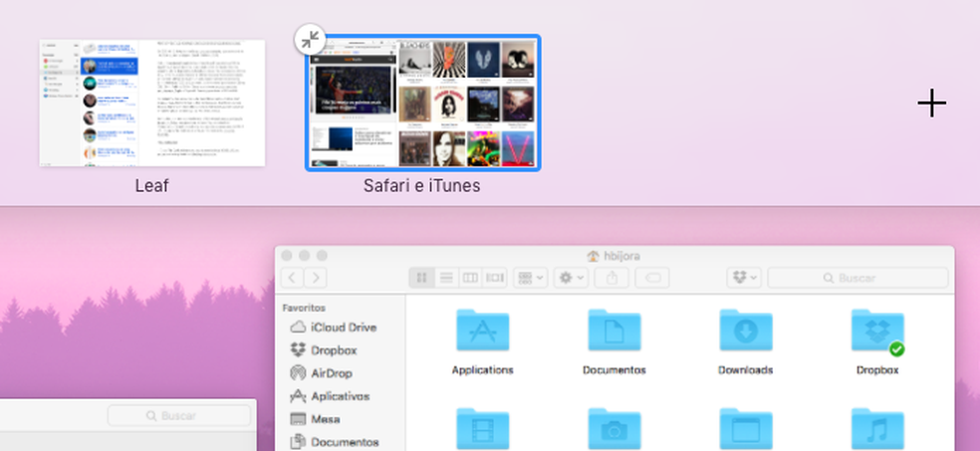Select Aplicativos in the sidebar
This screenshot has width=980, height=451.
tap(330, 396)
